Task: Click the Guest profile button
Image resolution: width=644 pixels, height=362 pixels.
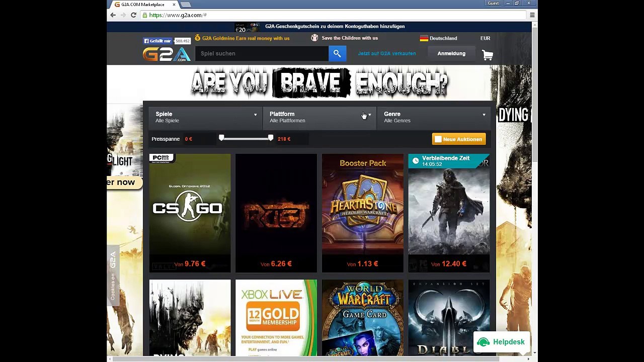Action: (493, 3)
